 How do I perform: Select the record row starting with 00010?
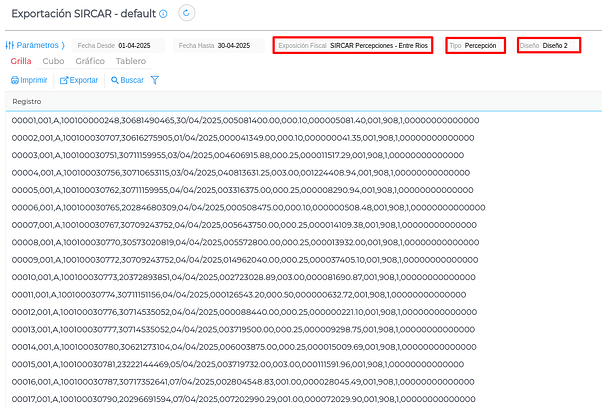tap(244, 274)
